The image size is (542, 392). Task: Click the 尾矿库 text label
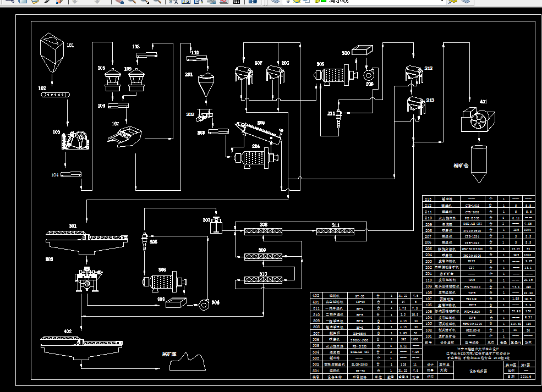point(169,355)
